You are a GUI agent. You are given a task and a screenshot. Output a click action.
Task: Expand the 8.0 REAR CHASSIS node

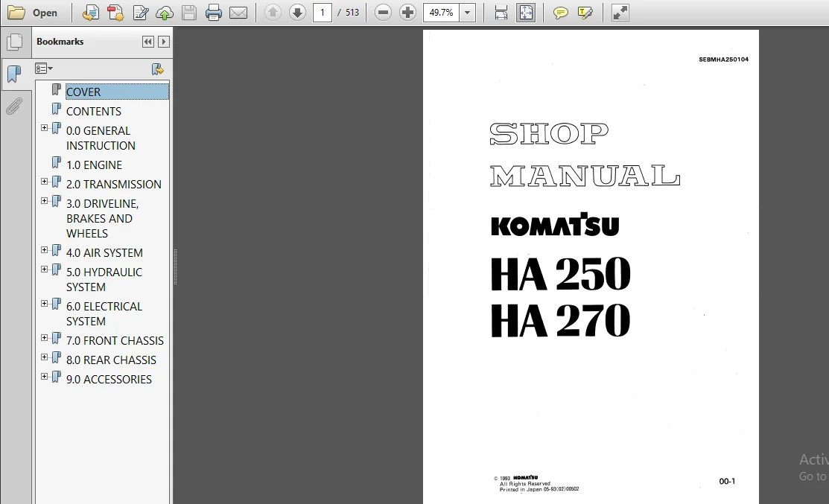45,357
